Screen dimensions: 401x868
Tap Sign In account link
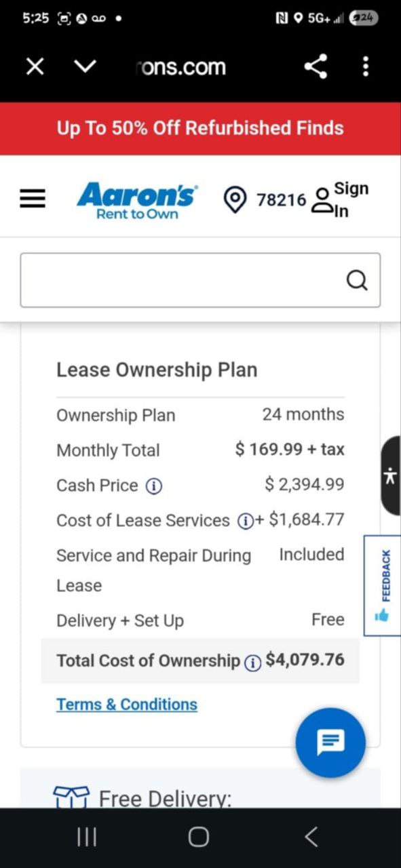click(340, 199)
